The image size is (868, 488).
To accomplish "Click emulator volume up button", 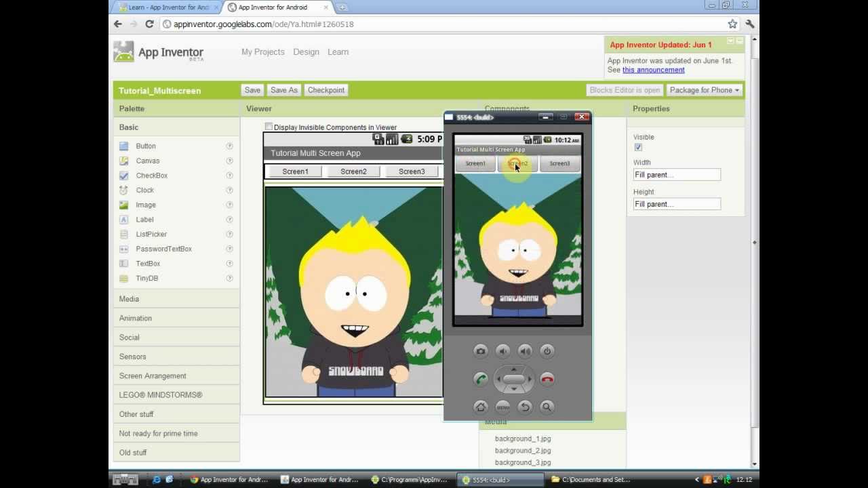I will (x=525, y=350).
